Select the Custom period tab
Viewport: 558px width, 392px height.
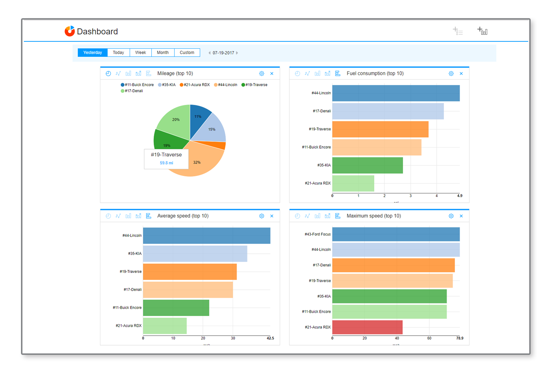(x=187, y=53)
